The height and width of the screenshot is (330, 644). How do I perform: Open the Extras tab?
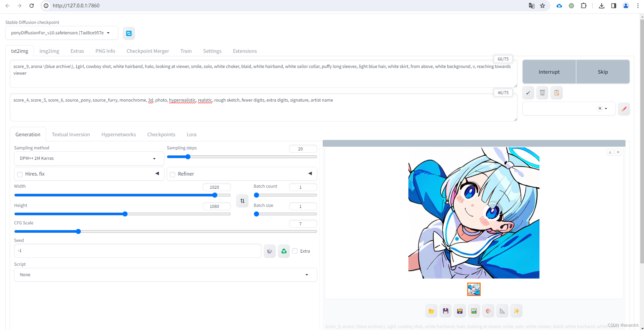coord(77,51)
